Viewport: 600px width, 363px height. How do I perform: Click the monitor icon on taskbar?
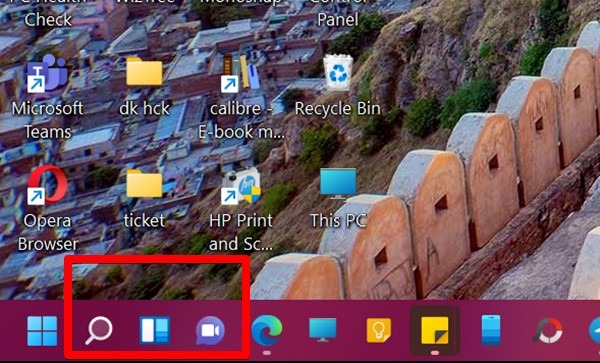(x=323, y=330)
